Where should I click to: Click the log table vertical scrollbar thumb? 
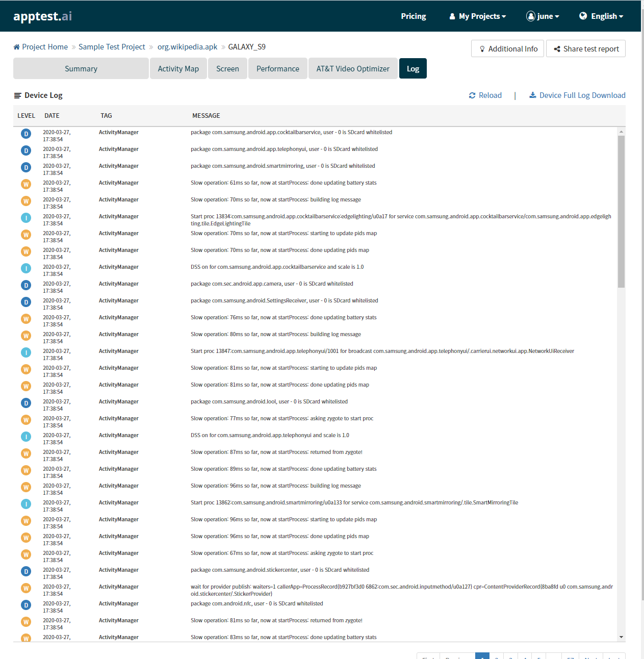pyautogui.click(x=621, y=212)
